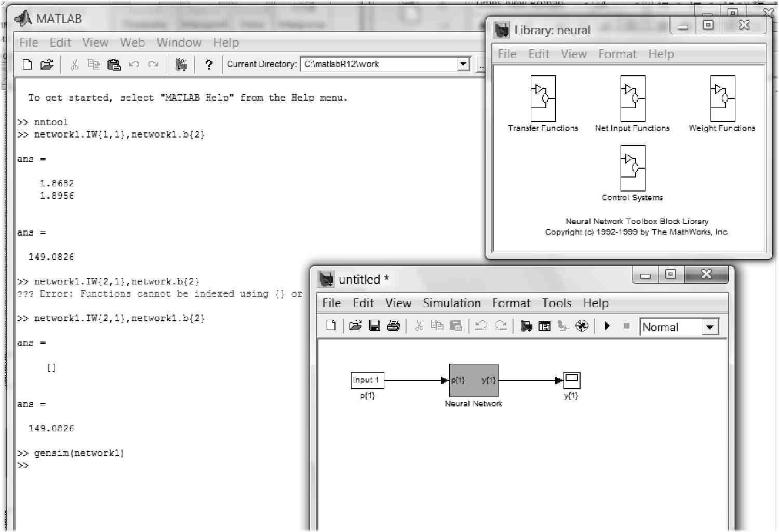This screenshot has height=532, width=779.
Task: Click the y{1} scope block
Action: pyautogui.click(x=572, y=380)
